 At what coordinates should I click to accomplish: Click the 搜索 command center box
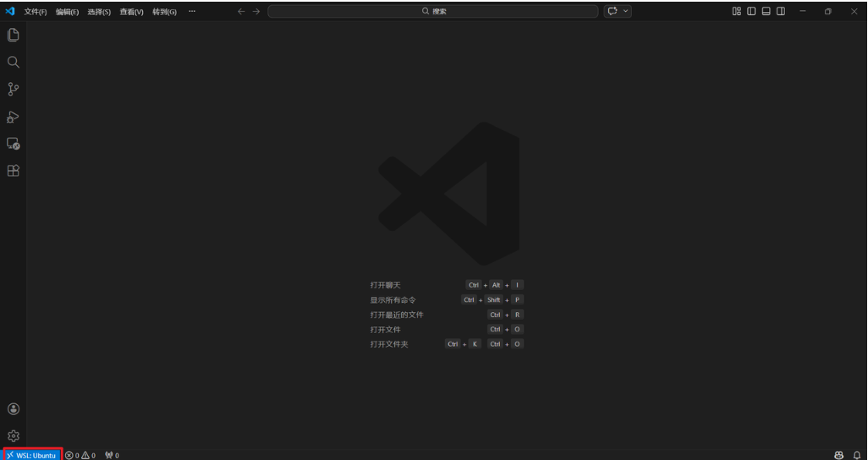point(433,11)
